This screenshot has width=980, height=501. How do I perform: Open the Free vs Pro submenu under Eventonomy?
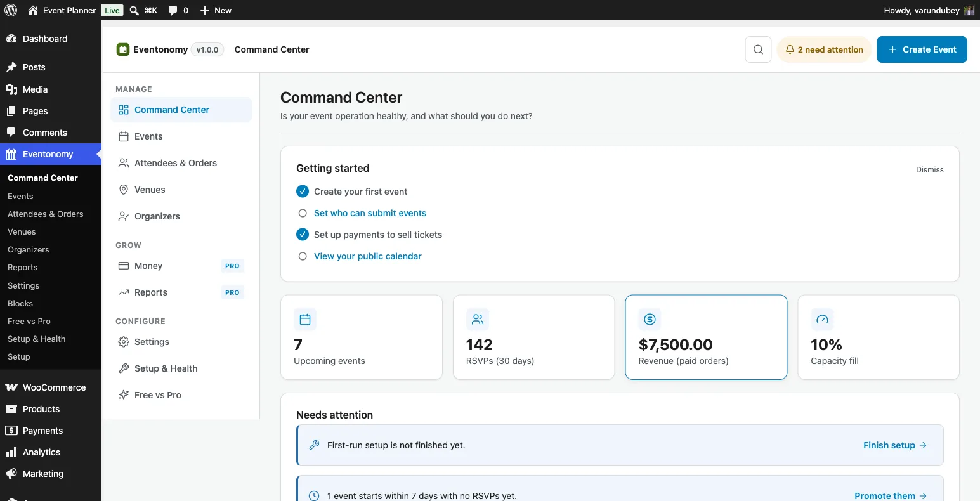29,321
